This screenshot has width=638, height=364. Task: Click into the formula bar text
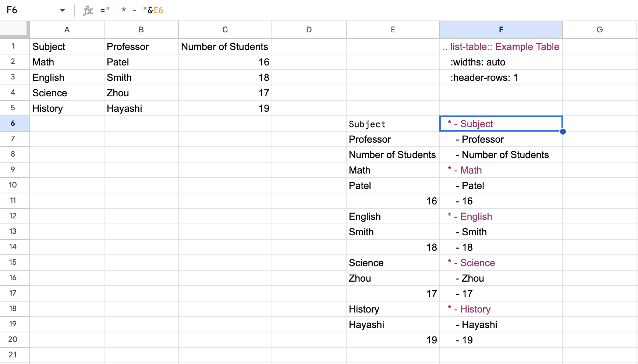pyautogui.click(x=132, y=10)
